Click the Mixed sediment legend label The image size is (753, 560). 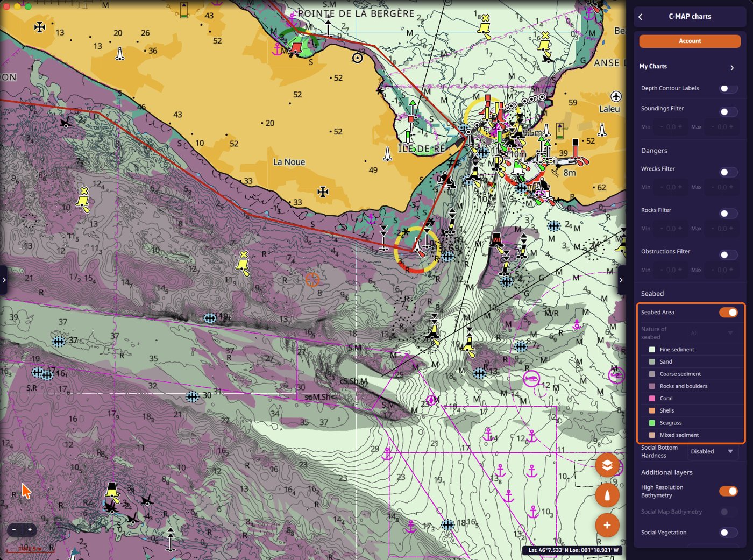click(679, 435)
